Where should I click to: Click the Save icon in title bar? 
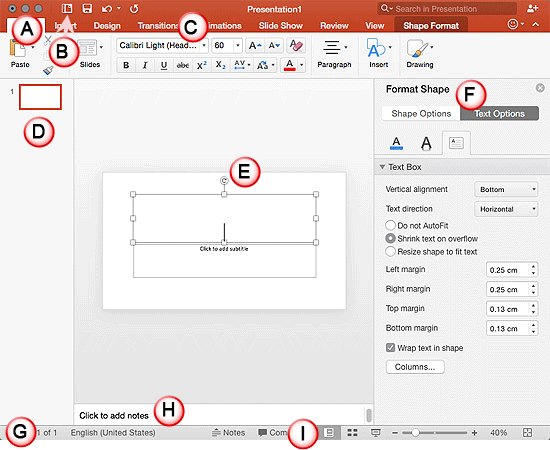coord(87,8)
